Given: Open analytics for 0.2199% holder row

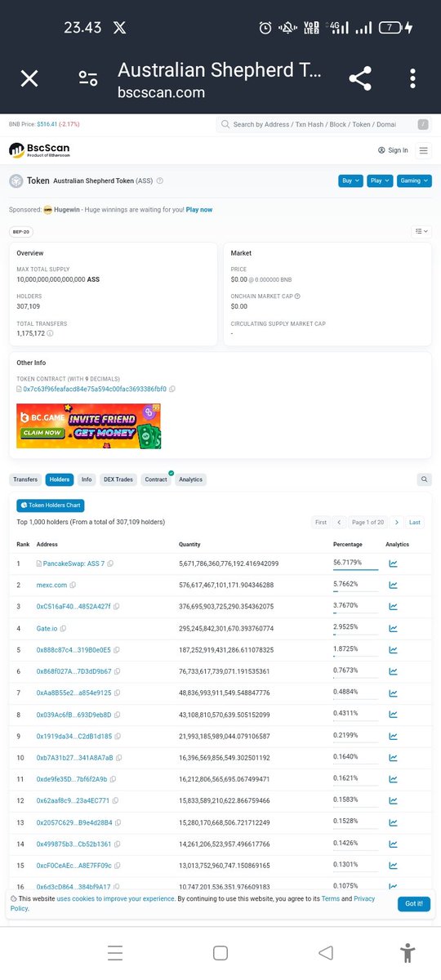Looking at the screenshot, I should coord(393,736).
